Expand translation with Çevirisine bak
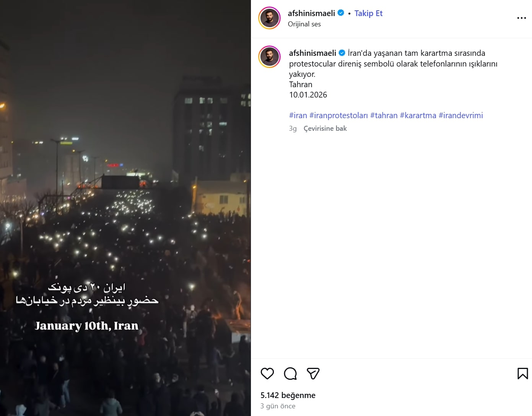This screenshot has width=532, height=416. pyautogui.click(x=325, y=128)
